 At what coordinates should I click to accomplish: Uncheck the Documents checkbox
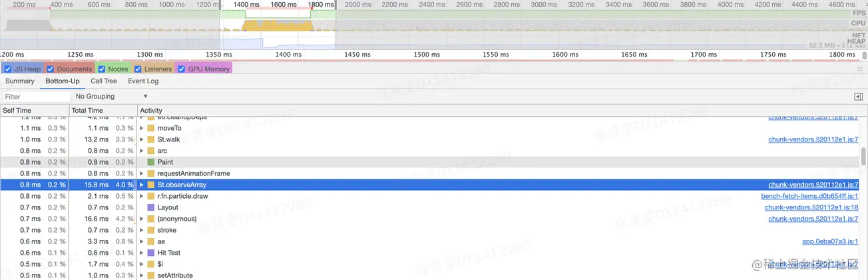click(51, 69)
